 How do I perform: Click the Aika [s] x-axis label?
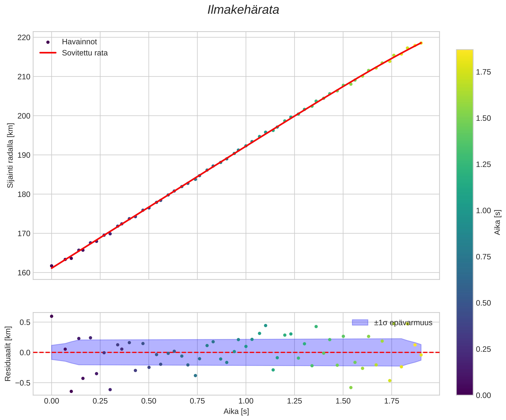click(x=236, y=411)
